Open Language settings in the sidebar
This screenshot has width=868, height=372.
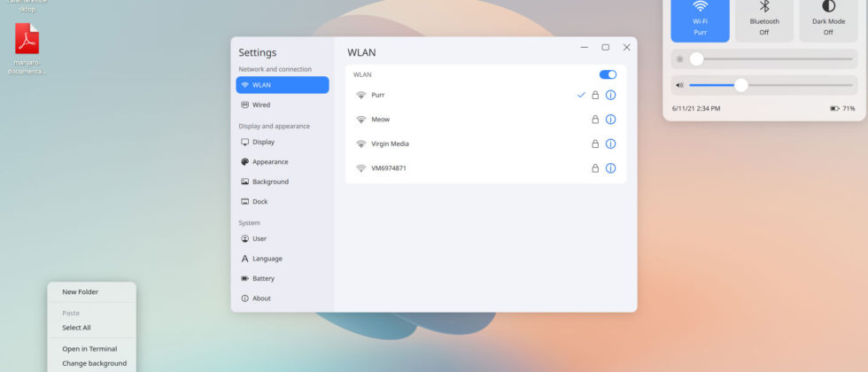coord(283,259)
